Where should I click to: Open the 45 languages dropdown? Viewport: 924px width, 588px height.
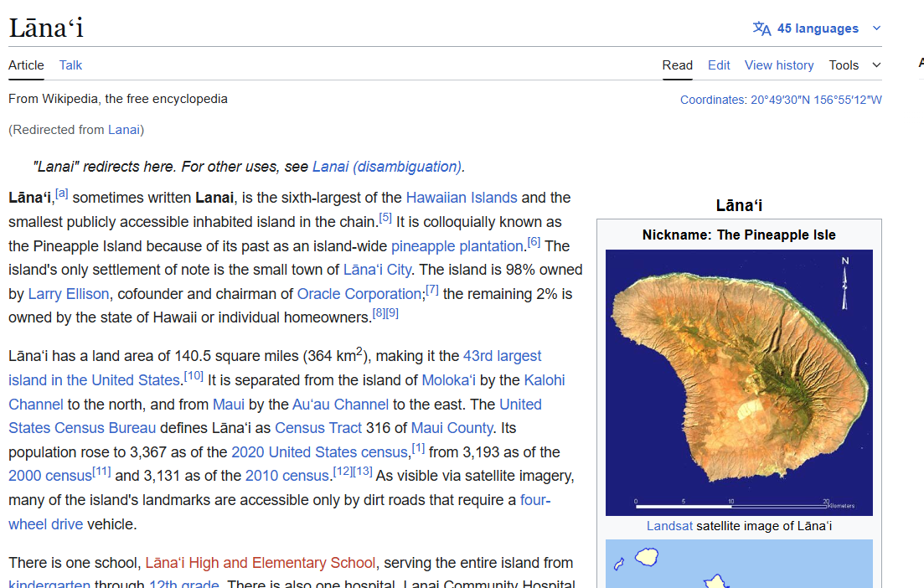coord(818,28)
